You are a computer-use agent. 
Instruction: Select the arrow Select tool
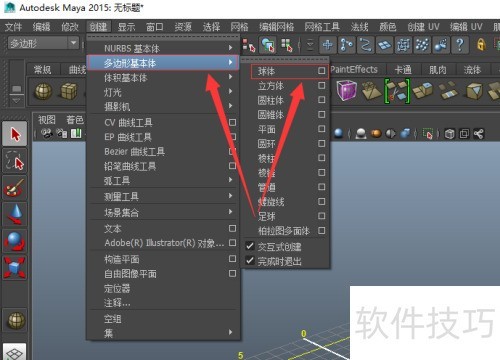15,134
